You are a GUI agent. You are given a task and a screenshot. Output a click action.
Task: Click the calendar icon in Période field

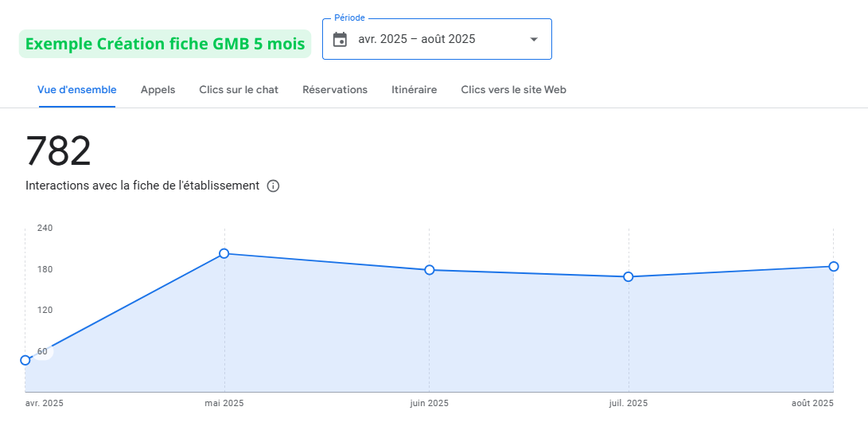340,39
